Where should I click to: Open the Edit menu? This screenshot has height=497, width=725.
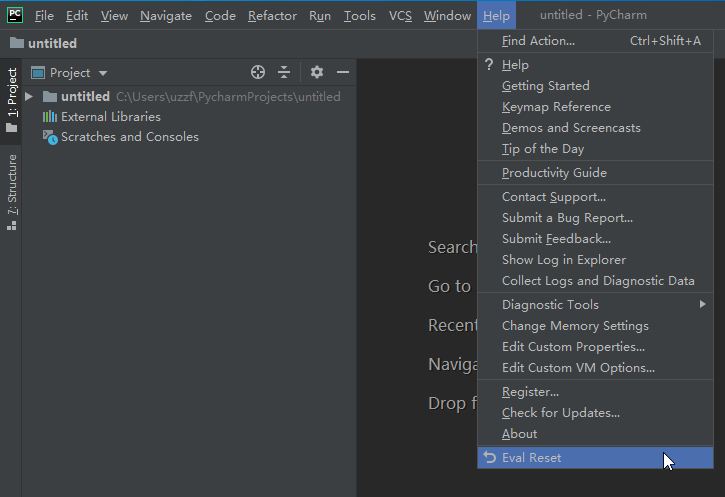tap(77, 16)
